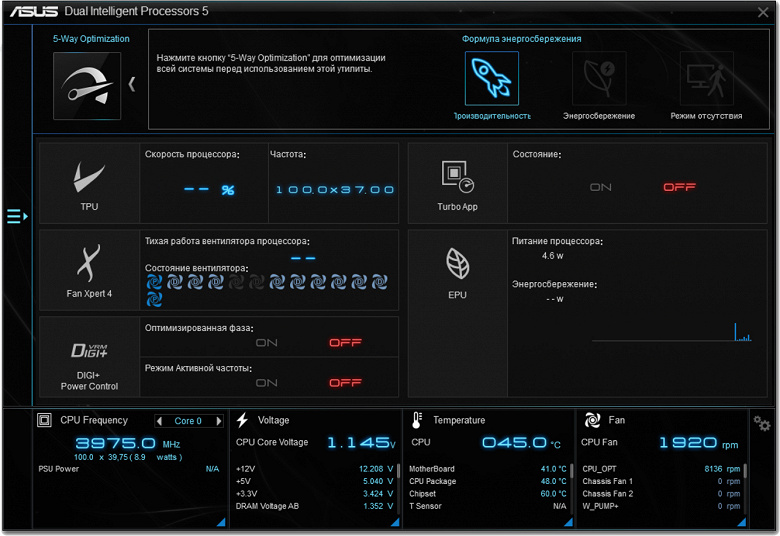Expand the Fan panel corner triangle
The height and width of the screenshot is (536, 780).
pyautogui.click(x=742, y=522)
